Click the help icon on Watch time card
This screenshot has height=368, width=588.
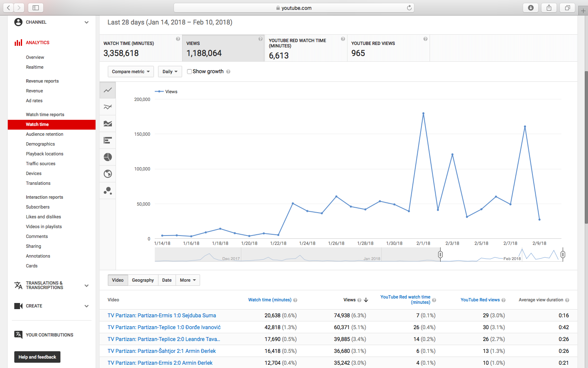(178, 39)
